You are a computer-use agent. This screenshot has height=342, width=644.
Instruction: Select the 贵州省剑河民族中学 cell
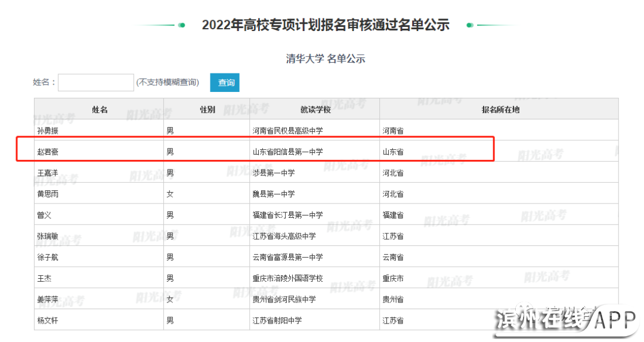284,299
